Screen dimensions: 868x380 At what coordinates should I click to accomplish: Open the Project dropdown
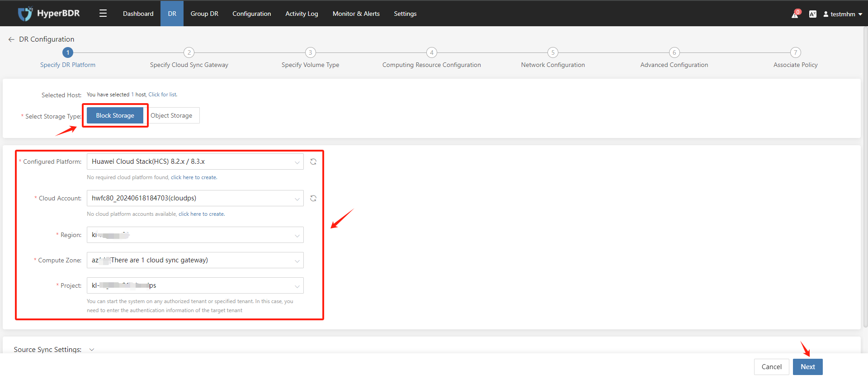(x=195, y=285)
